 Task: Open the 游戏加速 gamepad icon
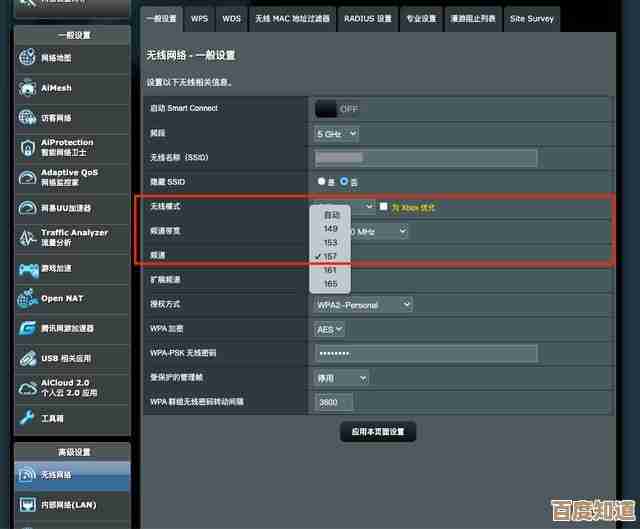27,268
